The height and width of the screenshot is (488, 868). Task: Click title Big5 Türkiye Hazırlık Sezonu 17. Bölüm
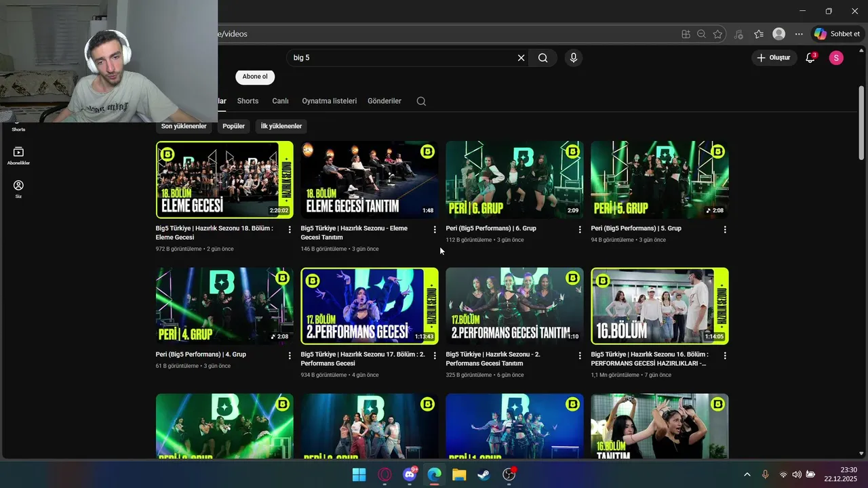(x=363, y=359)
